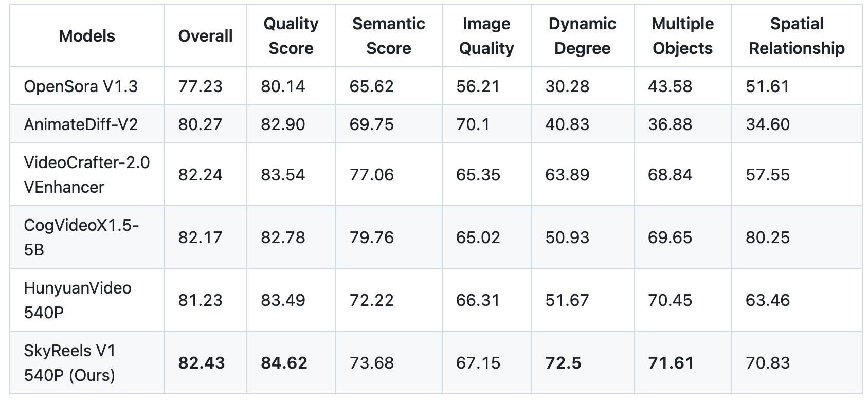Screen dimensions: 868x402
Task: Select the Multiple Objects header cell
Action: [683, 36]
